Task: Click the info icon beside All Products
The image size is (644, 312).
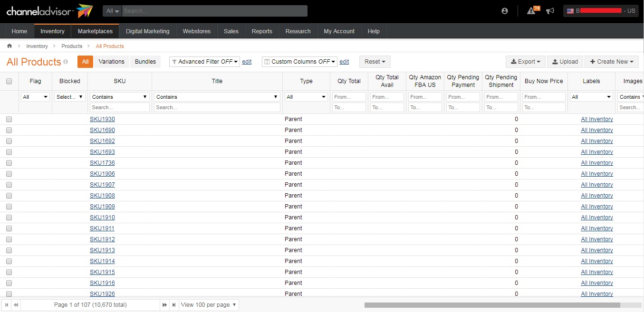Action: [x=66, y=62]
